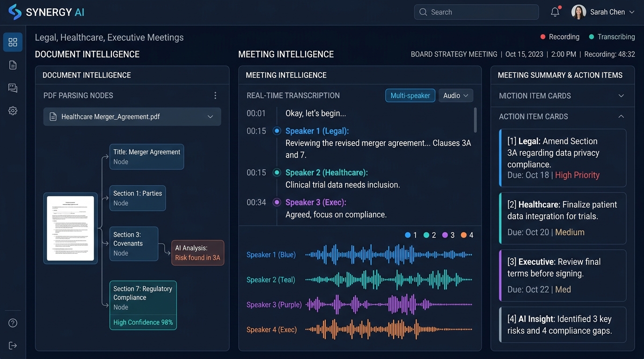Click the red Recording status dot
This screenshot has height=359, width=644.
pyautogui.click(x=543, y=37)
